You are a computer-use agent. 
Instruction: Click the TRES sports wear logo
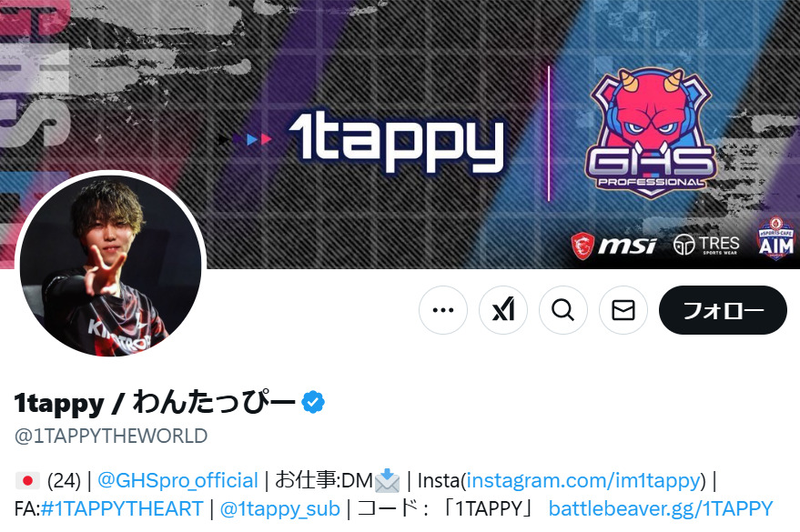pyautogui.click(x=706, y=246)
